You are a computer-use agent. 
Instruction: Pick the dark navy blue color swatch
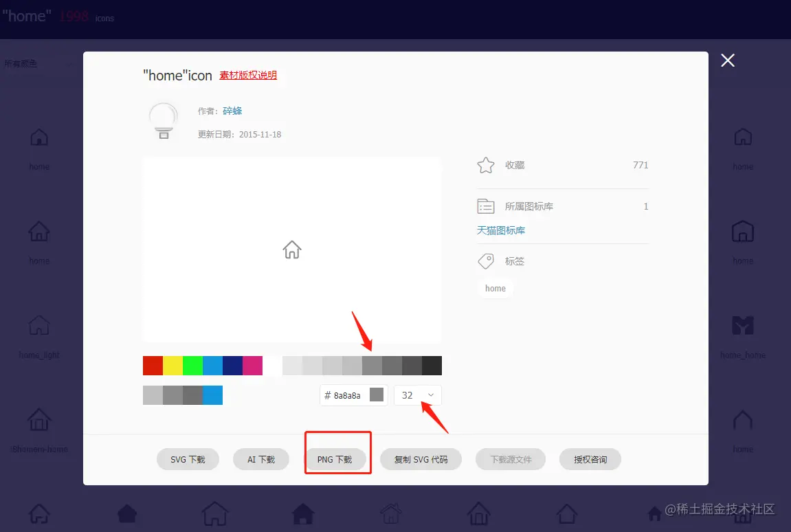coord(232,366)
